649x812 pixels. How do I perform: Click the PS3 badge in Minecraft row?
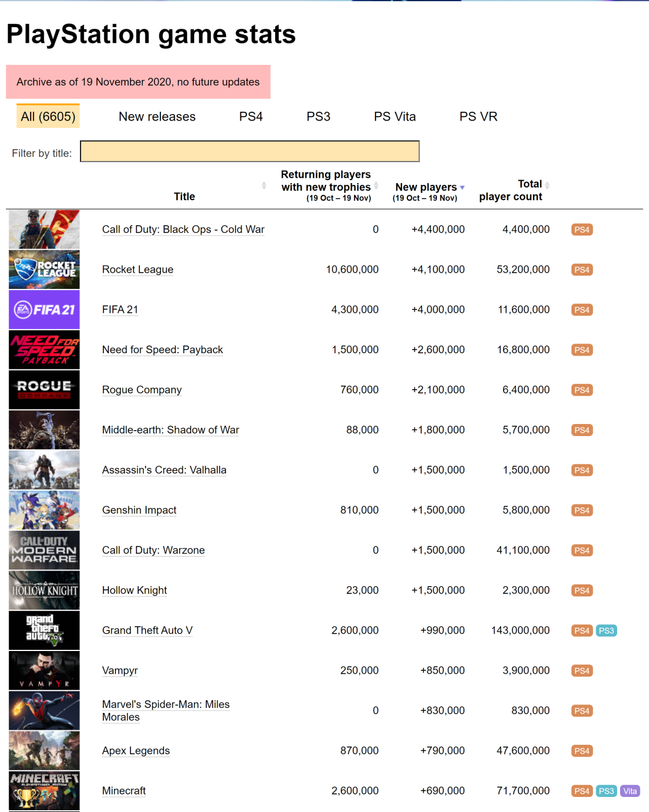(x=606, y=791)
